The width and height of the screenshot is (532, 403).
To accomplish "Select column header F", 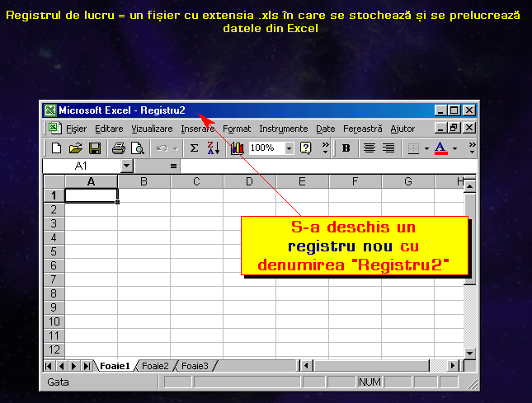I will [x=355, y=181].
